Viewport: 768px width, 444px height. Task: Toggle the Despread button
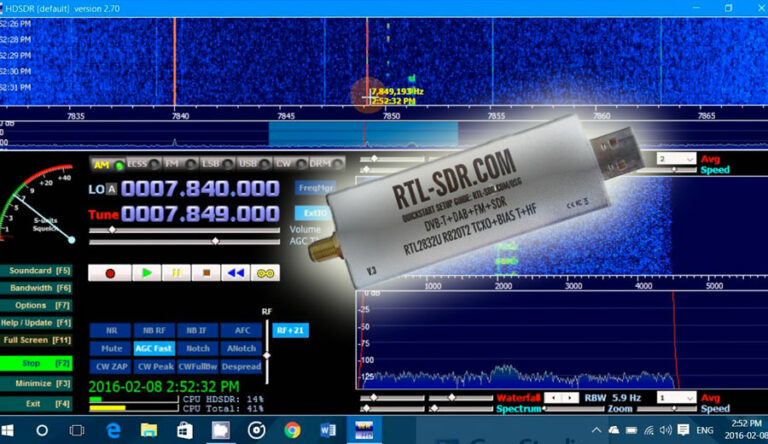coord(241,367)
